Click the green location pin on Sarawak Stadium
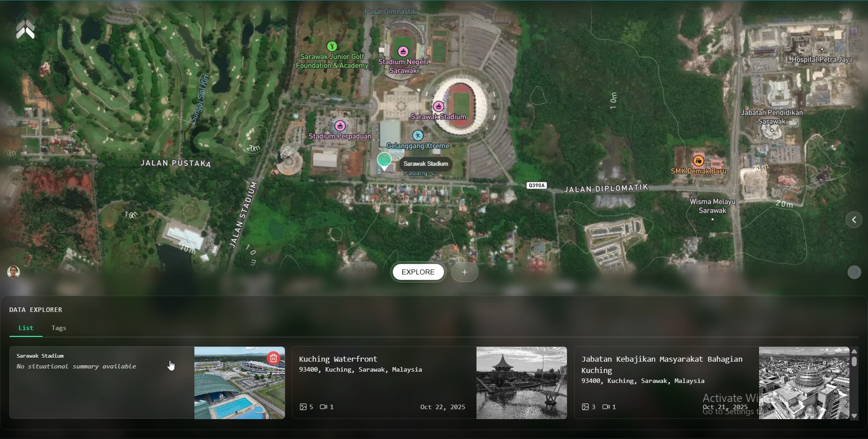868x439 pixels. (384, 159)
